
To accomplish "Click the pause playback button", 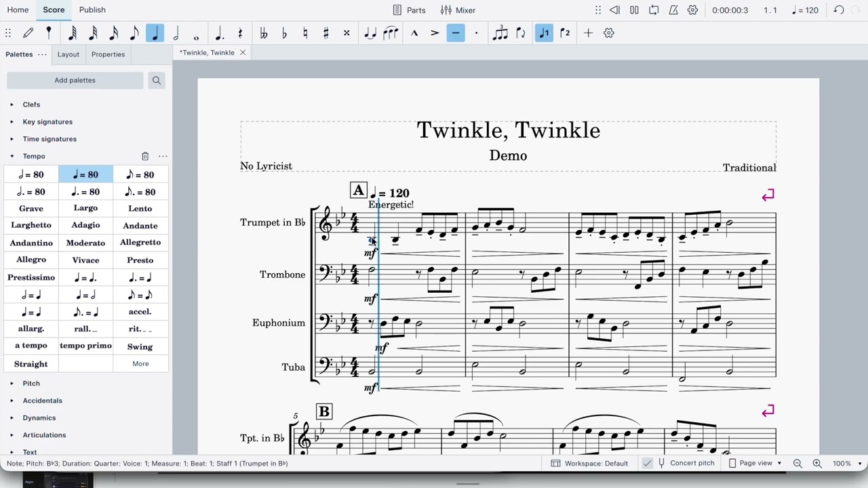I will coord(634,10).
